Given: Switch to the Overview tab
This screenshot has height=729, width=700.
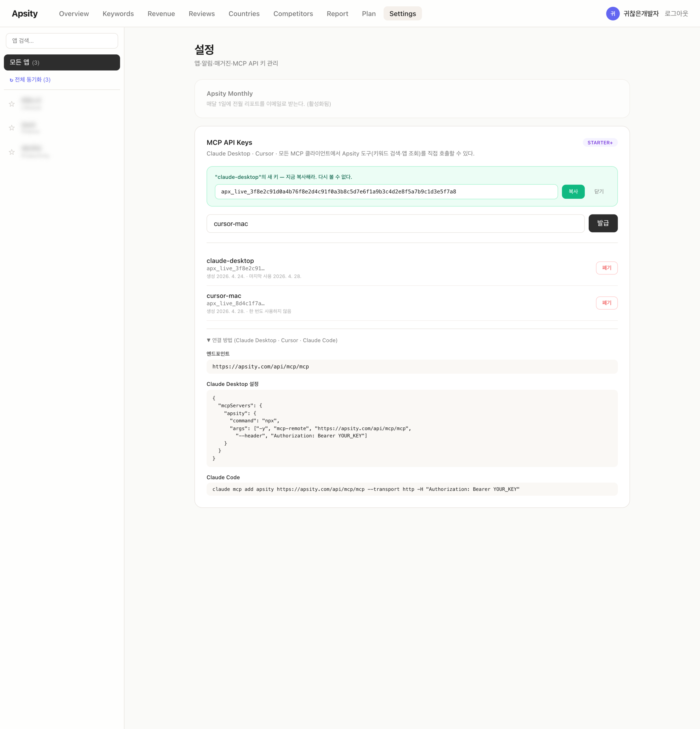Looking at the screenshot, I should [x=73, y=13].
